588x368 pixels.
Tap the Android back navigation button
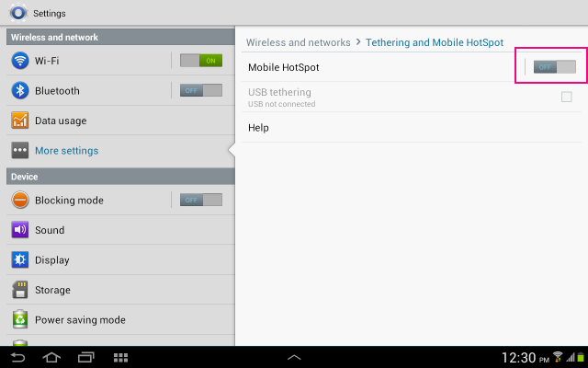[x=17, y=357]
